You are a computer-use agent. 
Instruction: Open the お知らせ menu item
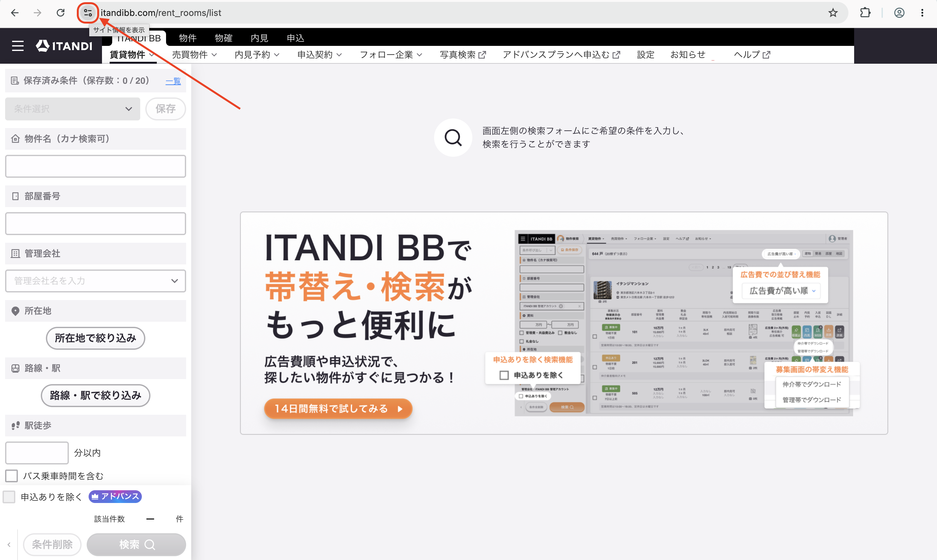[688, 55]
